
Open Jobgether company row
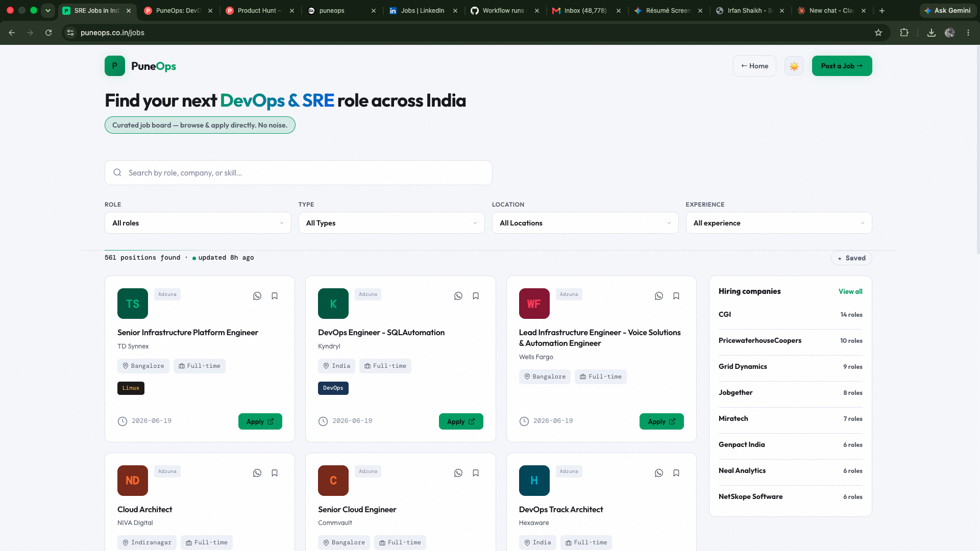(x=790, y=392)
